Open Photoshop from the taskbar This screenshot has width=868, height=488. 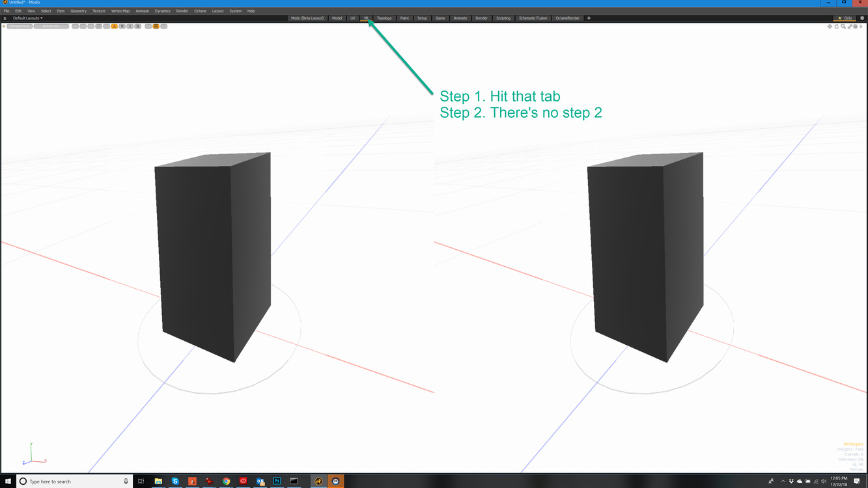[x=277, y=481]
